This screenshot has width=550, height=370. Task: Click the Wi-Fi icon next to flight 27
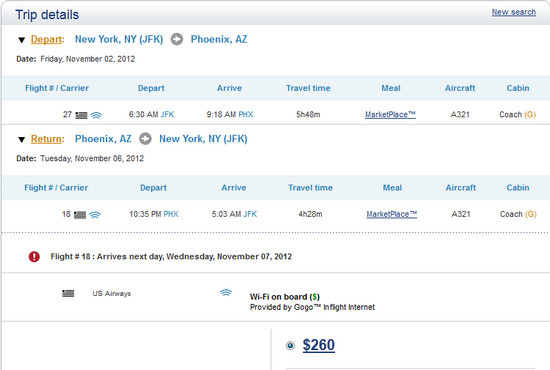pos(96,115)
